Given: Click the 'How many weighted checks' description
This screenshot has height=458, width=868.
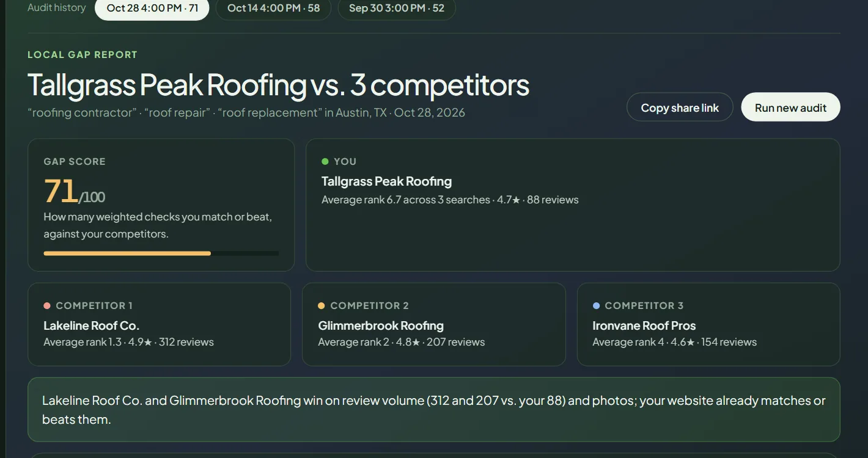Looking at the screenshot, I should (x=158, y=225).
